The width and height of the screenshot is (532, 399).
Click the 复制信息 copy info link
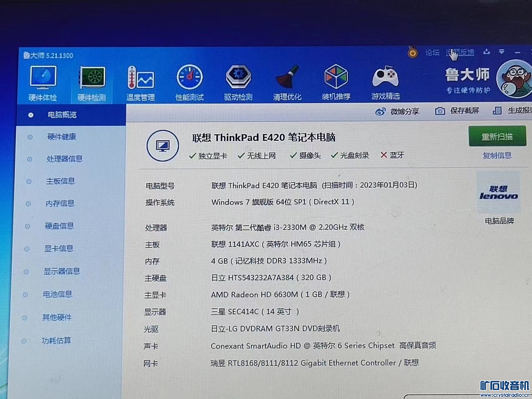pos(497,156)
